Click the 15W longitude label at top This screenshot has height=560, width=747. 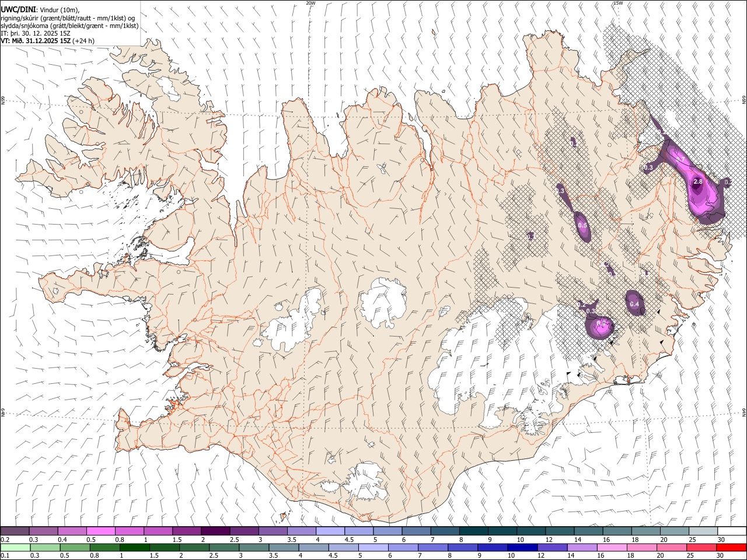point(618,3)
